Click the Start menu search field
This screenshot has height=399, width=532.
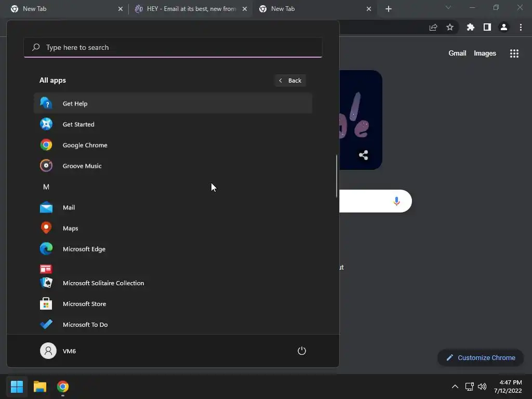click(x=172, y=47)
